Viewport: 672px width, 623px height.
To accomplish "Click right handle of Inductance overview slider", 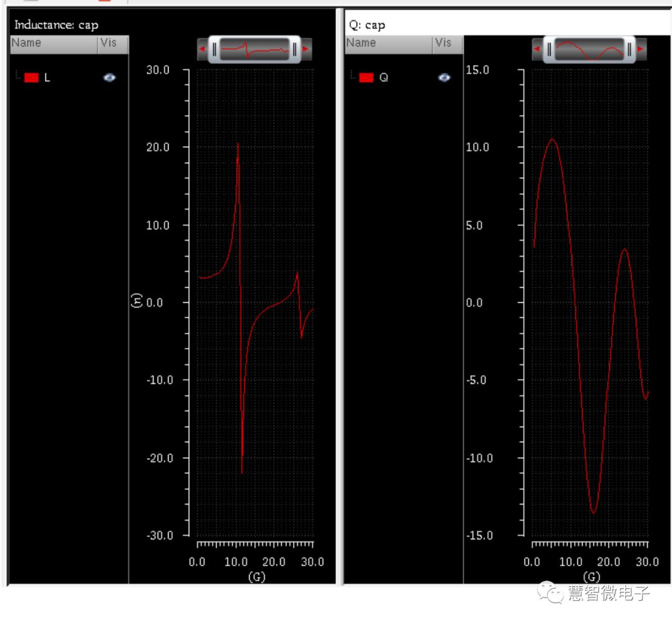I will (294, 50).
